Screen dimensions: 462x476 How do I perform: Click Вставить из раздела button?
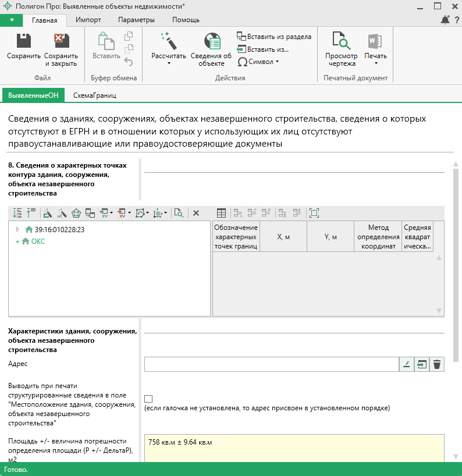[x=273, y=37]
